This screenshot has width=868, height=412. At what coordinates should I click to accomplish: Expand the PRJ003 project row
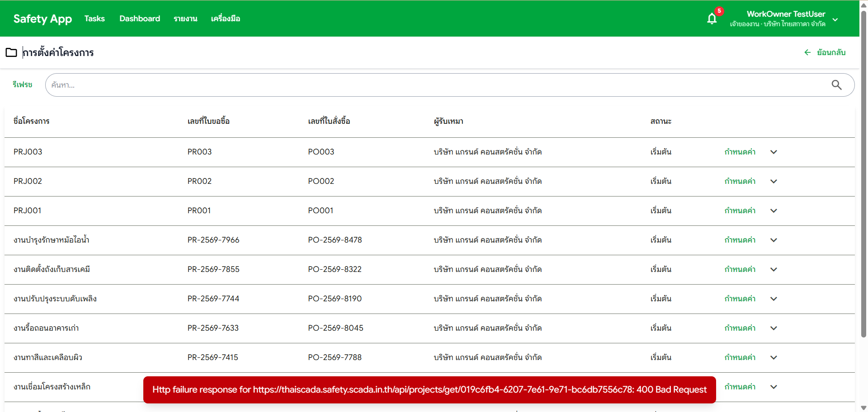tap(774, 152)
